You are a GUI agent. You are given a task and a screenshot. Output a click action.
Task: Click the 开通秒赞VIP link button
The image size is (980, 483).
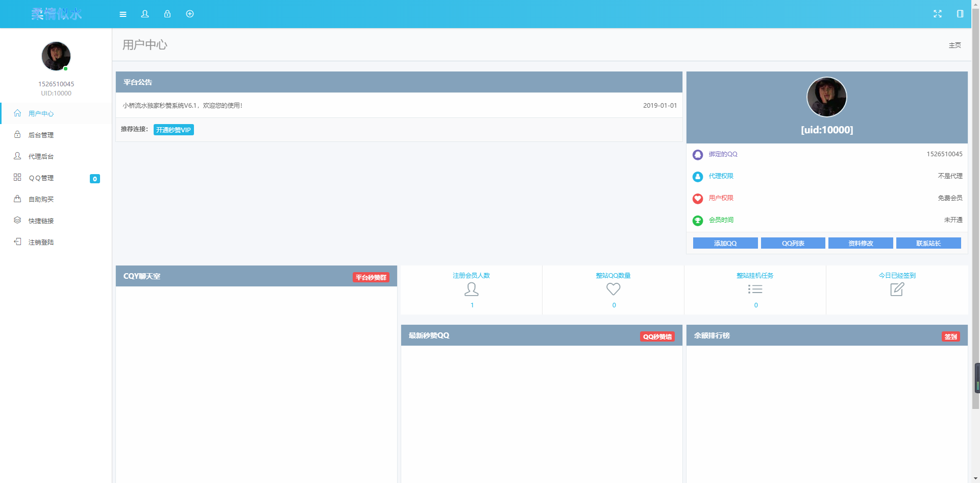(174, 130)
